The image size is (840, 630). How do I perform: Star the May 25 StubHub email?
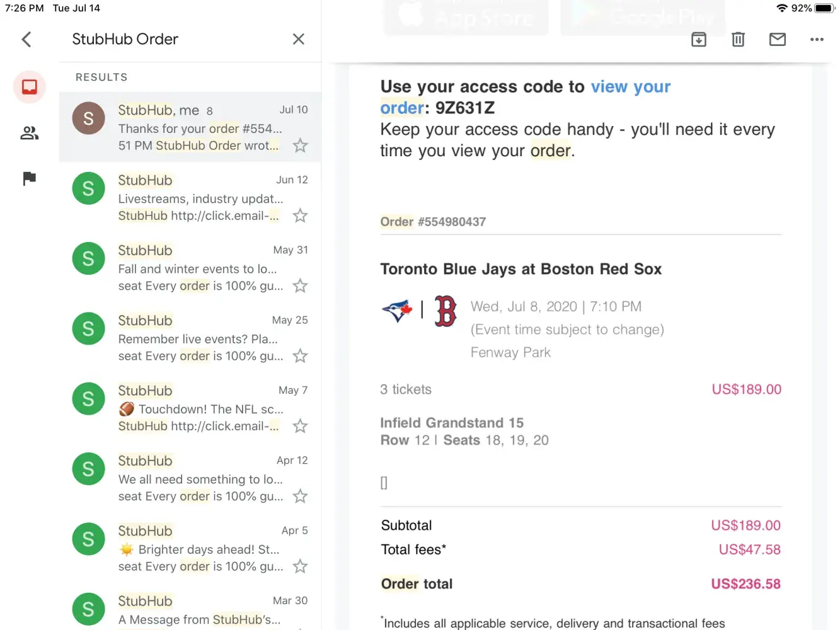click(301, 357)
